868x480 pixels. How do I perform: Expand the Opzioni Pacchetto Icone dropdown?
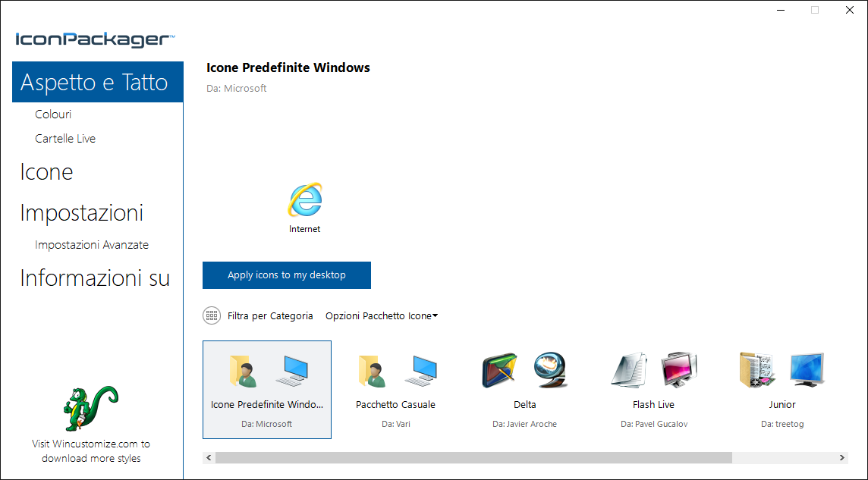382,315
